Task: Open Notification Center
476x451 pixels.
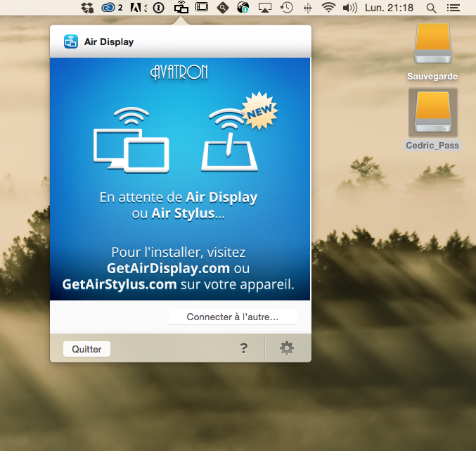Action: point(454,8)
